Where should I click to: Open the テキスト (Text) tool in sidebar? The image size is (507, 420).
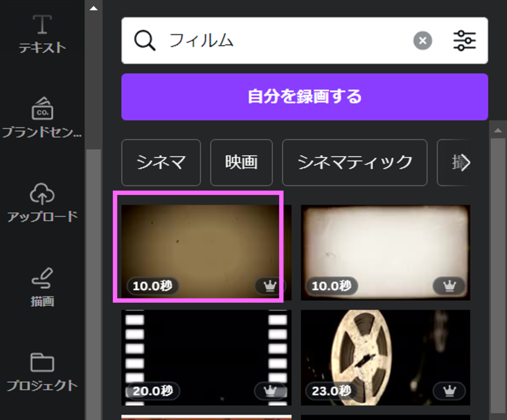click(x=42, y=33)
